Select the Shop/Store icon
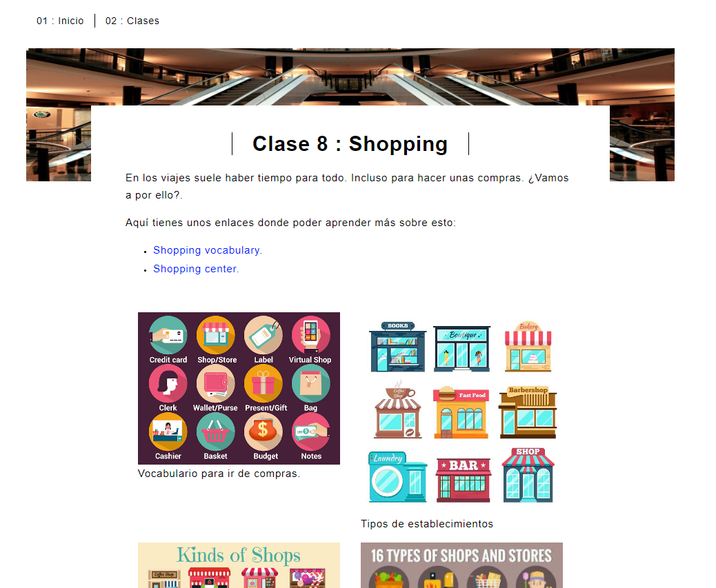This screenshot has width=716, height=588. [x=215, y=335]
